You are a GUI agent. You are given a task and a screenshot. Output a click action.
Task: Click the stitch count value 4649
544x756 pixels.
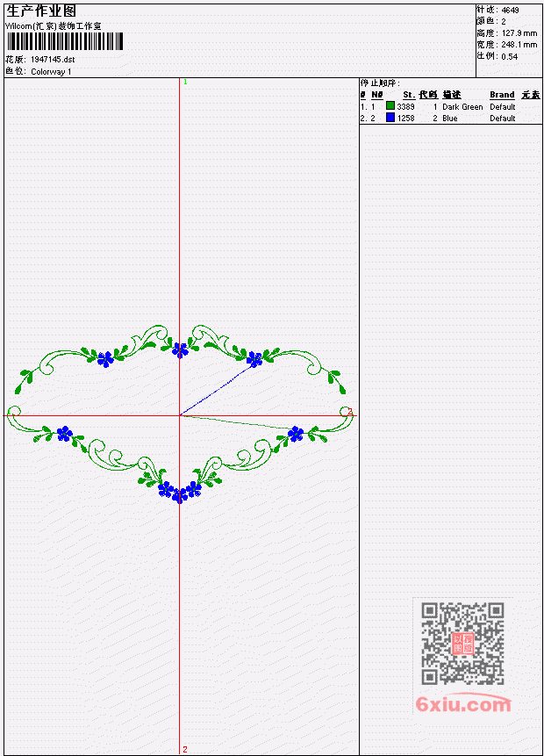coord(510,11)
